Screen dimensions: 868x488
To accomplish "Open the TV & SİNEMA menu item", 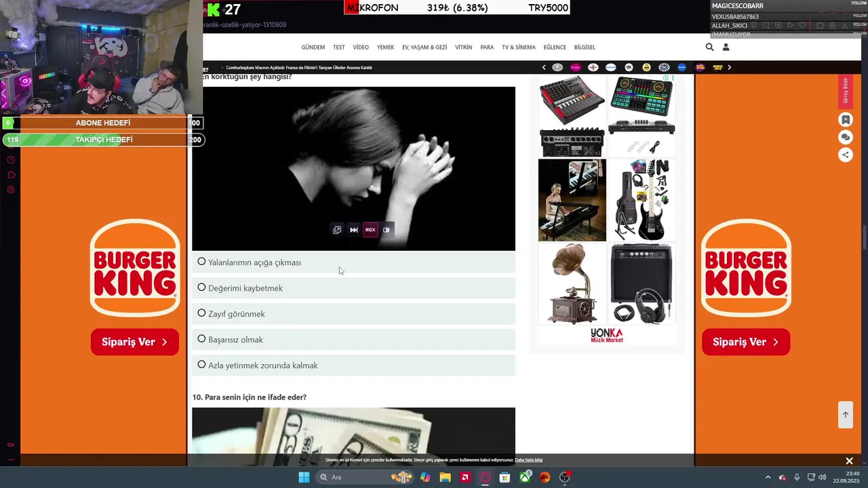I will (x=519, y=47).
